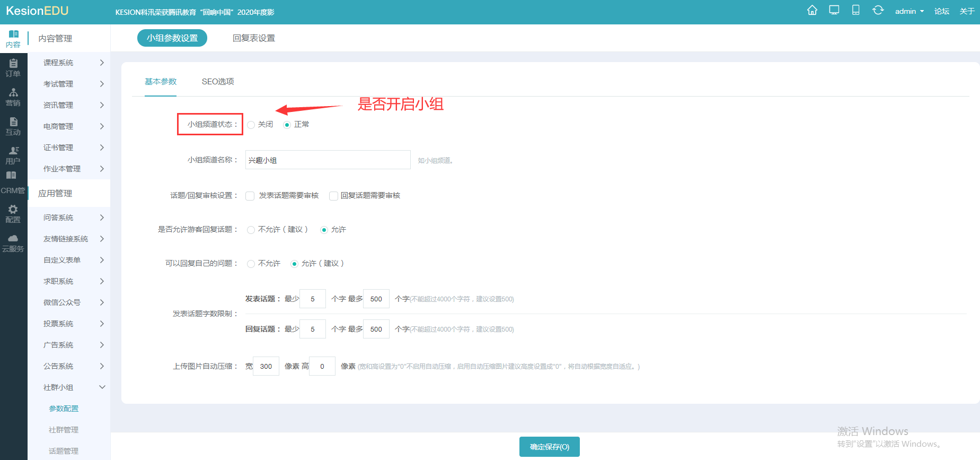The height and width of the screenshot is (460, 980).
Task: Switch to 回复表设置 tab
Action: 254,38
